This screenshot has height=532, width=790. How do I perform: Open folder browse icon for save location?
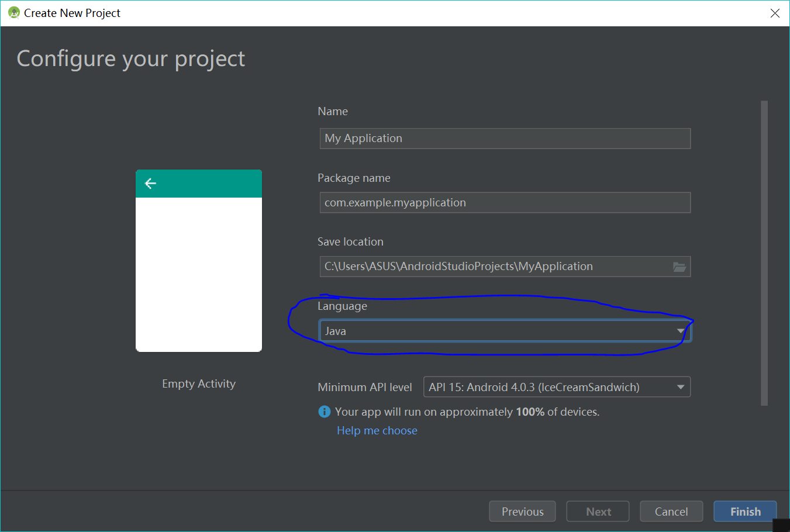click(679, 267)
